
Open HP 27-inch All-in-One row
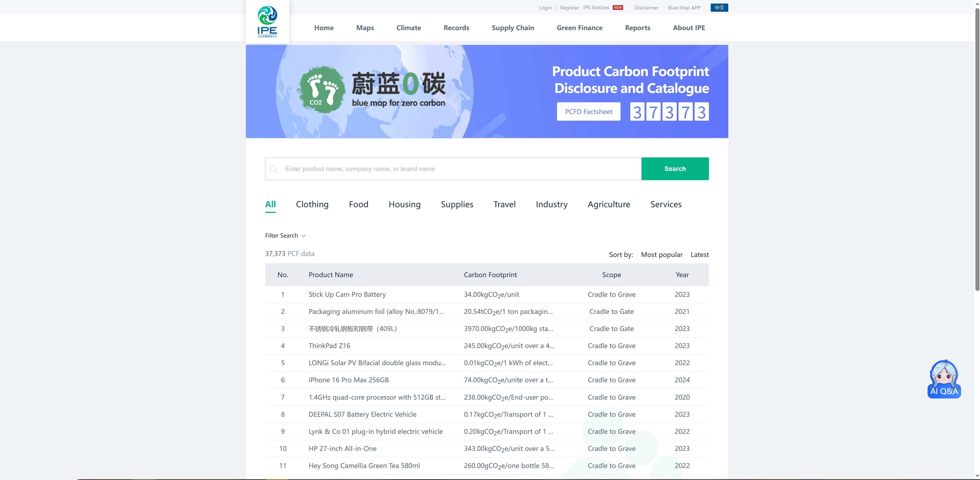click(x=487, y=448)
